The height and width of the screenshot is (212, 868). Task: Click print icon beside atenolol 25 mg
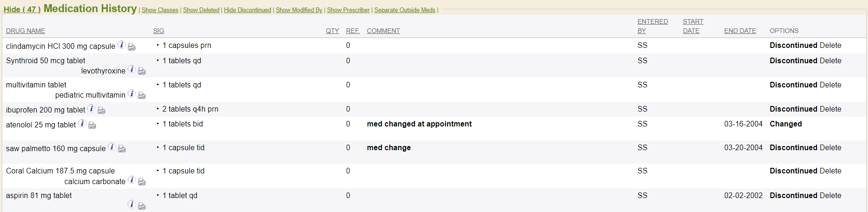coord(92,125)
